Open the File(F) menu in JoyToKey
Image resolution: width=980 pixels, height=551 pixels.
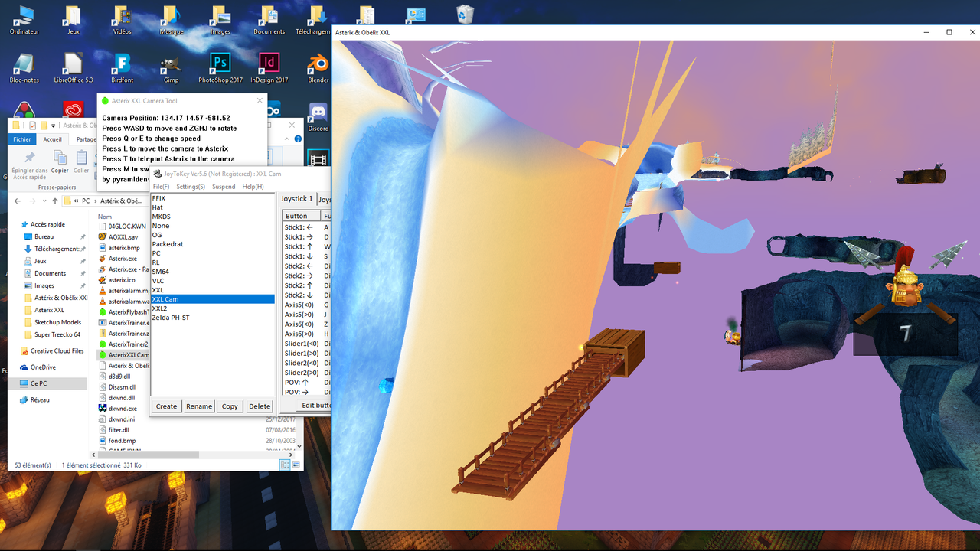(x=161, y=187)
